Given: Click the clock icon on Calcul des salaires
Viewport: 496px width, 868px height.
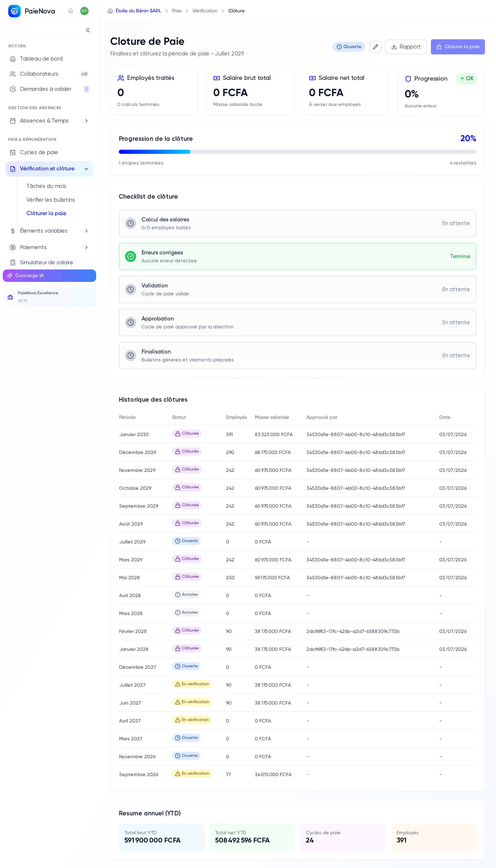Looking at the screenshot, I should 131,223.
